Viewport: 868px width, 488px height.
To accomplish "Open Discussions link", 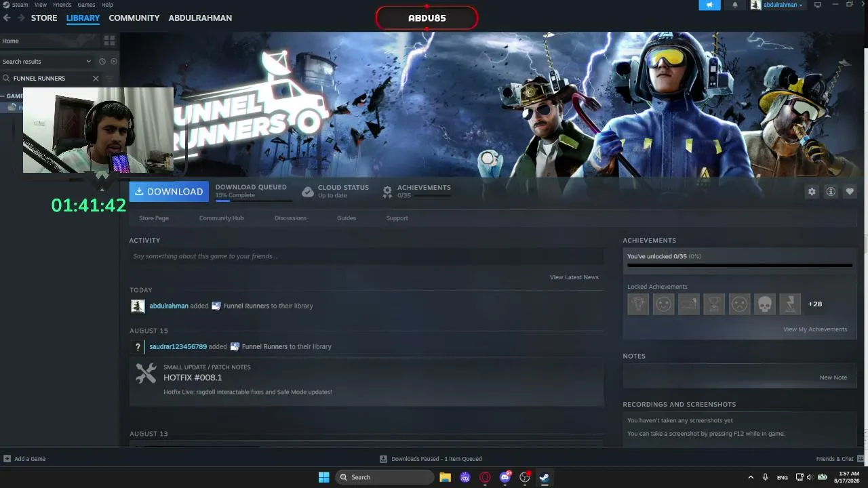I will [x=290, y=218].
